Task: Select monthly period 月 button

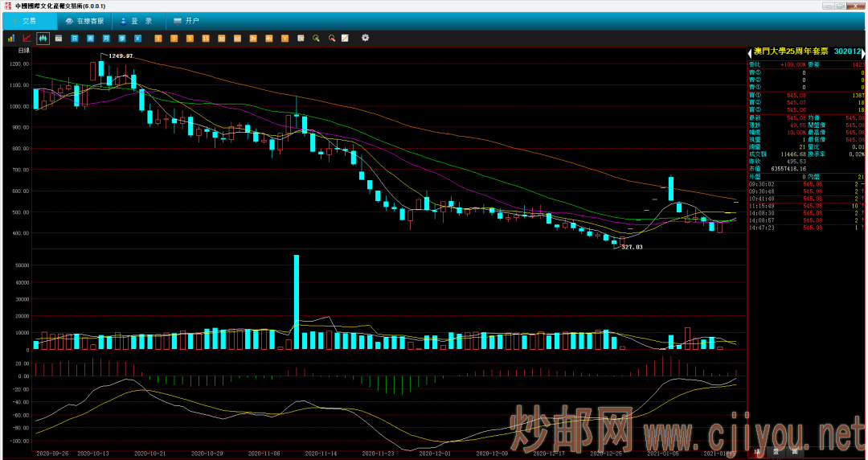Action: [106, 39]
